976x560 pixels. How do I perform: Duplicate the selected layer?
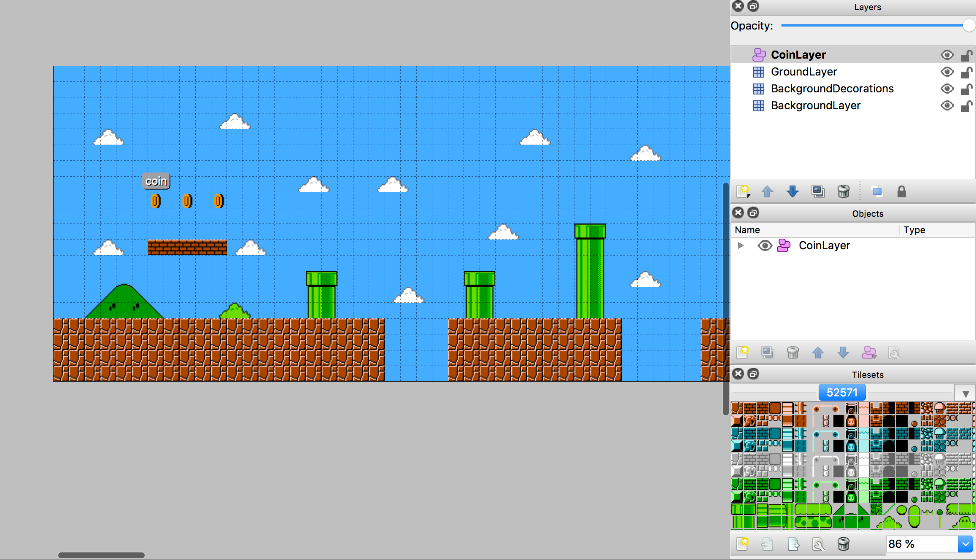coord(818,191)
